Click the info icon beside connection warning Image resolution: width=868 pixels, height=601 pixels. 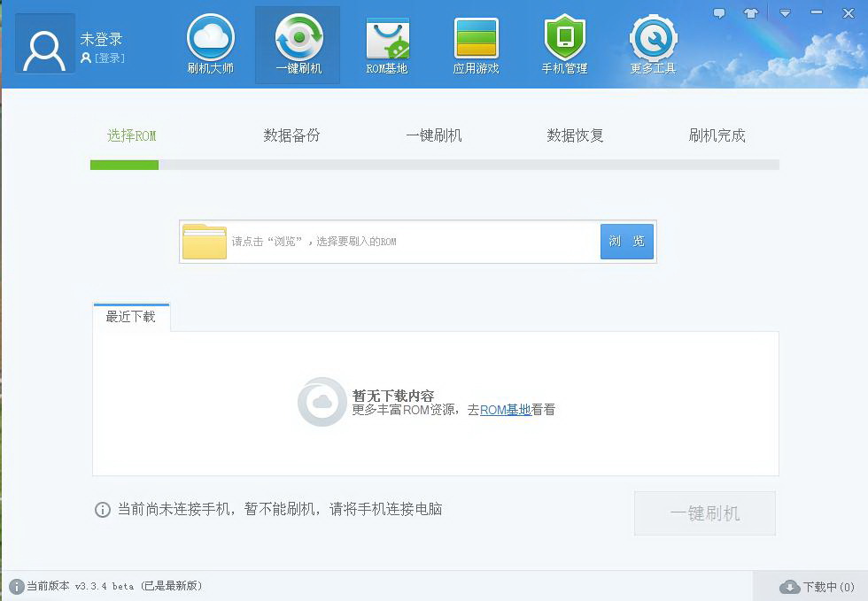pyautogui.click(x=103, y=510)
